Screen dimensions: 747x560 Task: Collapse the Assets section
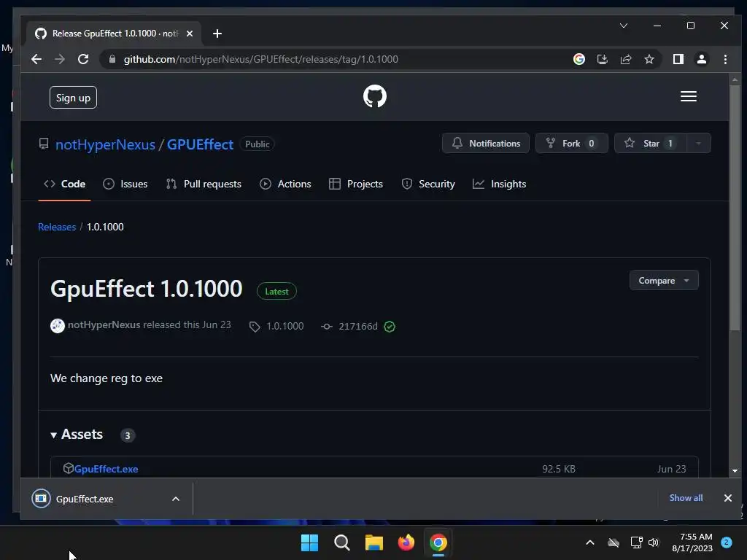coord(77,435)
